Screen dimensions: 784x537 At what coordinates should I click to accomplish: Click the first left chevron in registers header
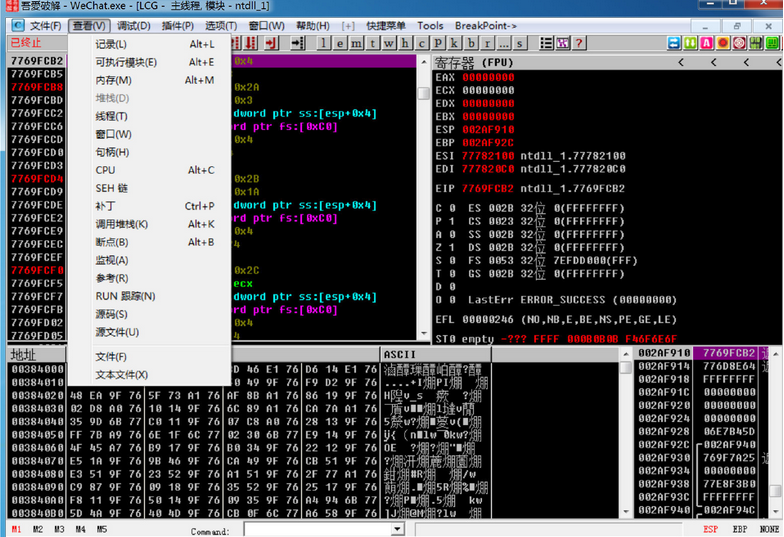pos(681,62)
